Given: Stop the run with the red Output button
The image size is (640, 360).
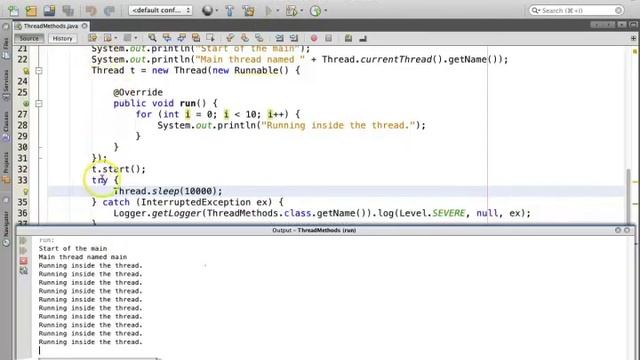Looking at the screenshot, I should [23, 260].
